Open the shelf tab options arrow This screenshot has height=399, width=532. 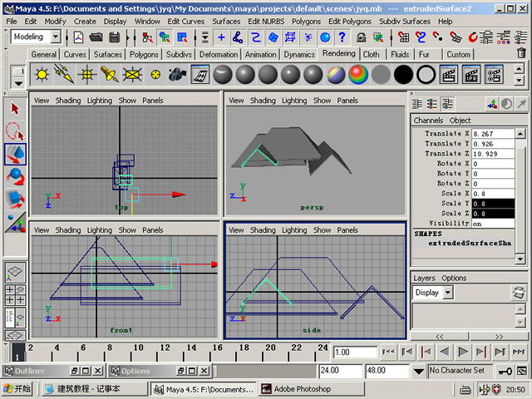click(x=18, y=83)
